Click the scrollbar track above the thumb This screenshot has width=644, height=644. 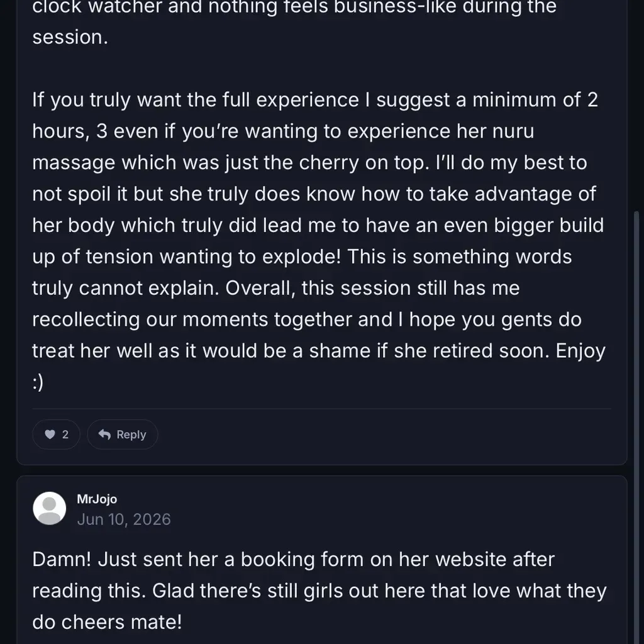point(637,105)
